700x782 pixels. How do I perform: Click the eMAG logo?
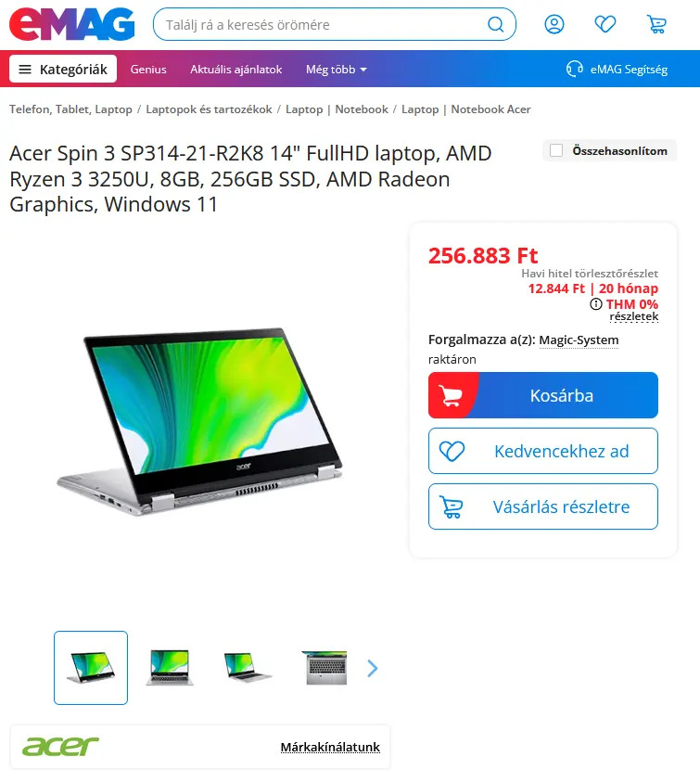[x=71, y=24]
